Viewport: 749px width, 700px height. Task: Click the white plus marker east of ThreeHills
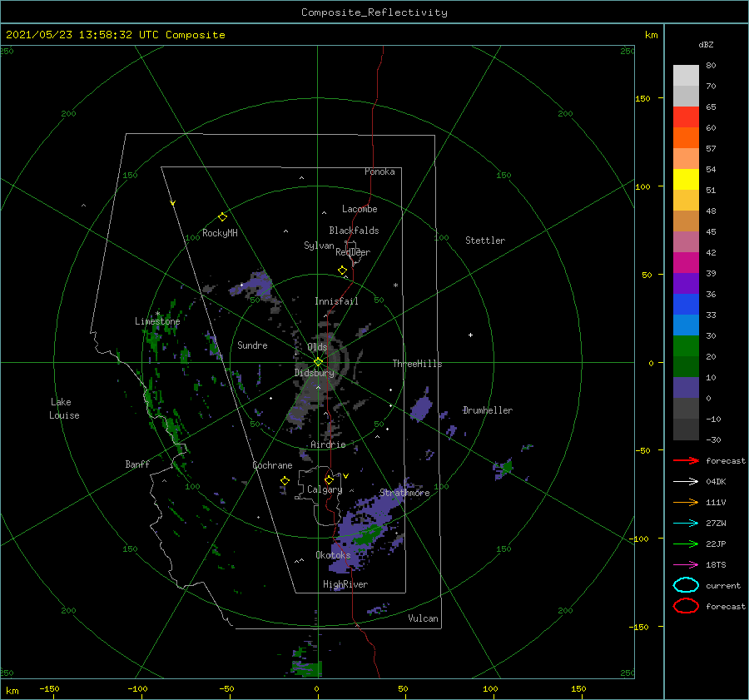(x=470, y=335)
